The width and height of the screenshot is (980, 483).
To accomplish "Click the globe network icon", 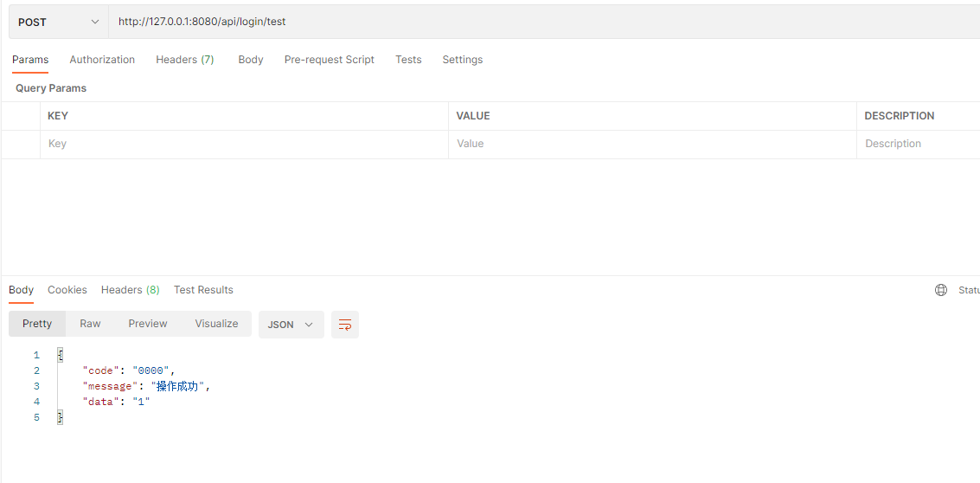I will click(940, 290).
